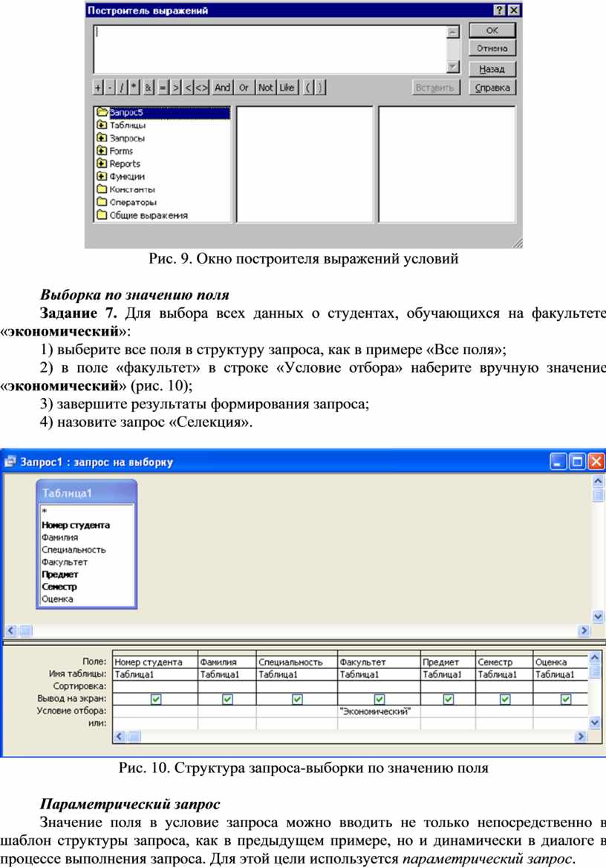
Task: Toggle display checkbox for Оценка
Action: pyautogui.click(x=566, y=699)
